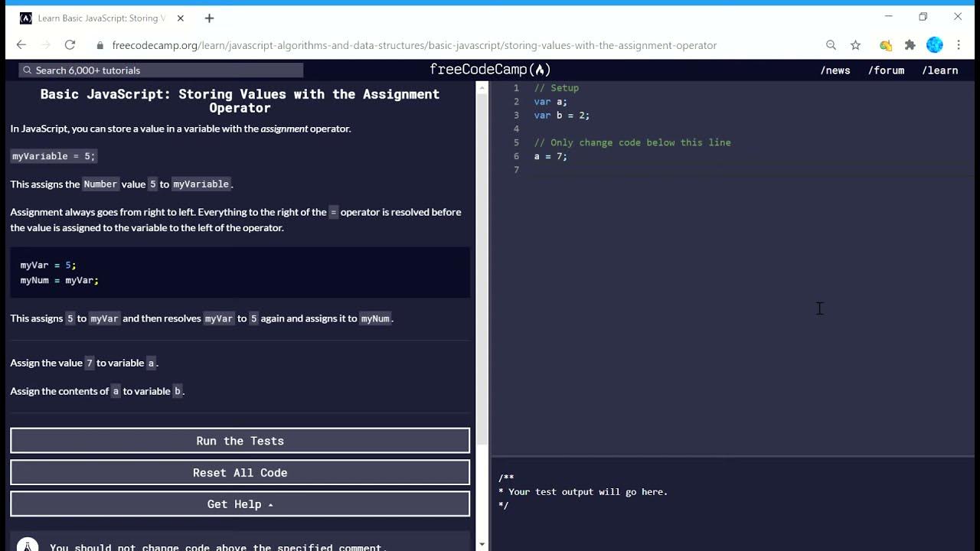Reload the page with the refresh icon
The image size is (980, 551).
pos(70,45)
